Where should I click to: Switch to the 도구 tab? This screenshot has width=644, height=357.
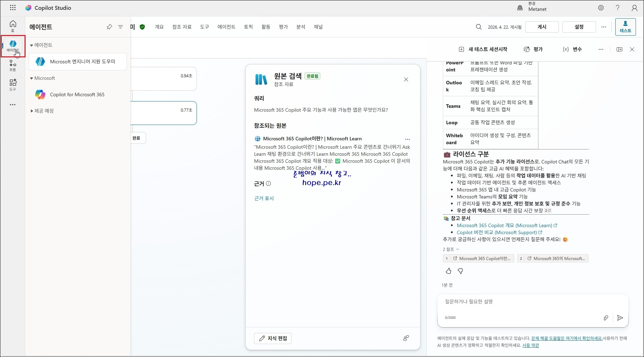pyautogui.click(x=205, y=27)
